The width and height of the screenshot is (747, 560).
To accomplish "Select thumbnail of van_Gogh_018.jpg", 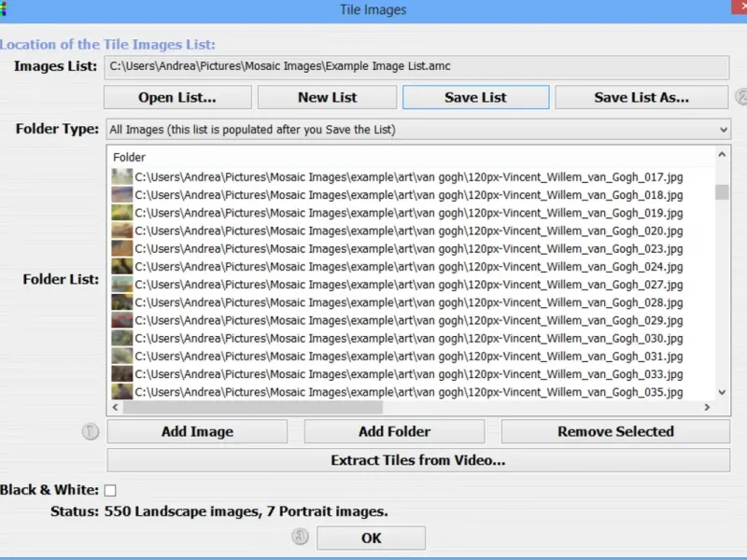I will 122,195.
